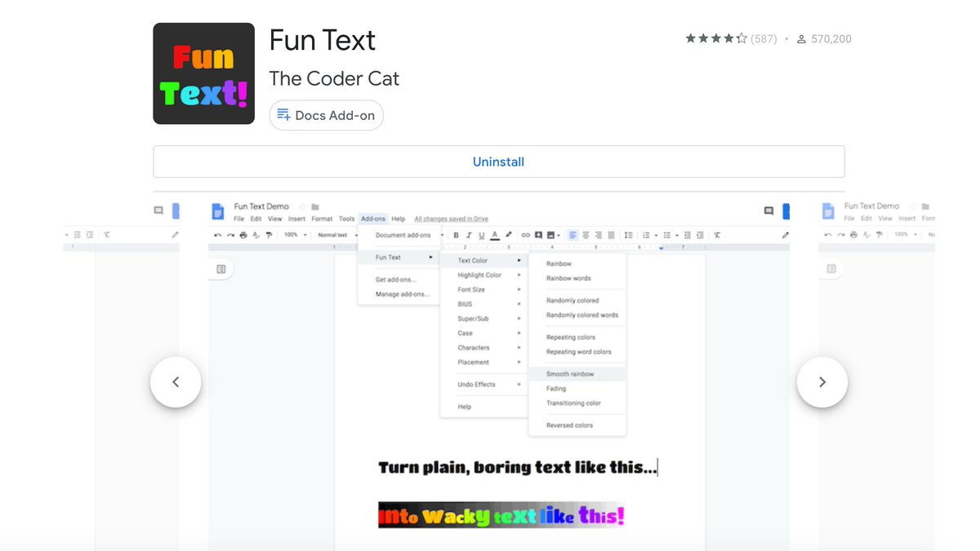Click the (587) reviews count
The width and height of the screenshot is (980, 551).
(764, 38)
